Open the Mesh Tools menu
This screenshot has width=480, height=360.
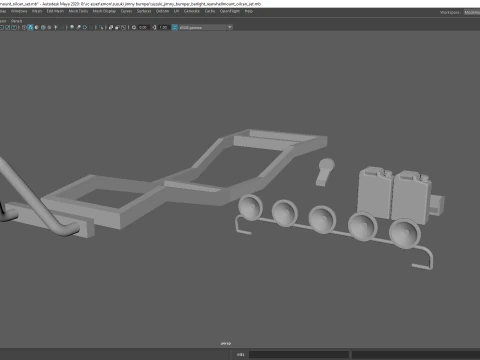(x=78, y=11)
